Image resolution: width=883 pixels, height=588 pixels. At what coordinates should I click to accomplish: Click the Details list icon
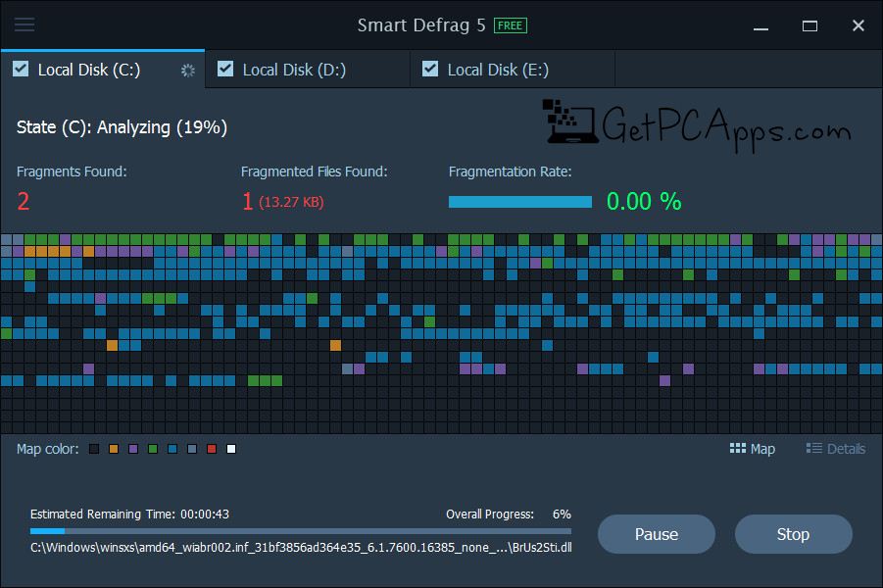click(813, 449)
